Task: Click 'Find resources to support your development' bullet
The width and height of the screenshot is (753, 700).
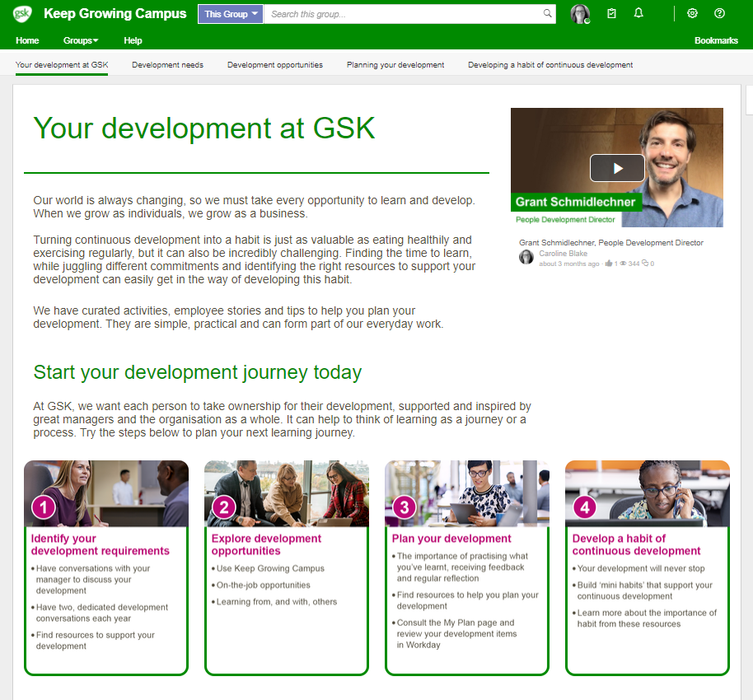Action: pyautogui.click(x=95, y=641)
